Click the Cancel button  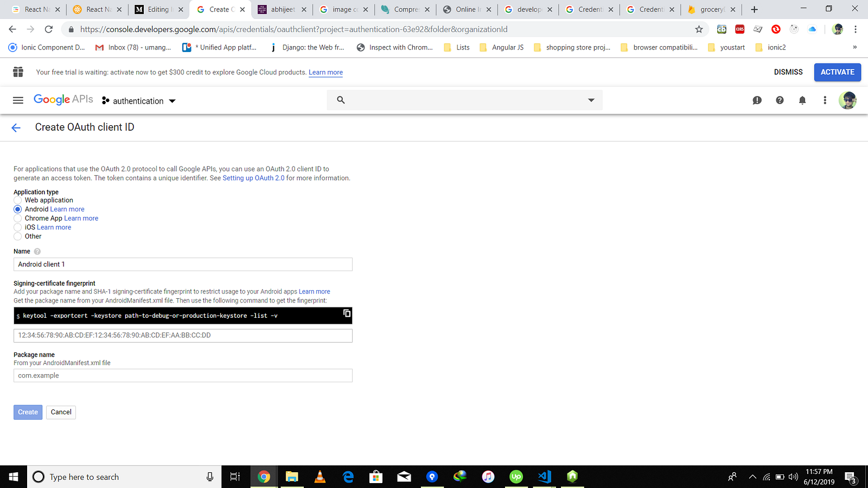tap(61, 412)
